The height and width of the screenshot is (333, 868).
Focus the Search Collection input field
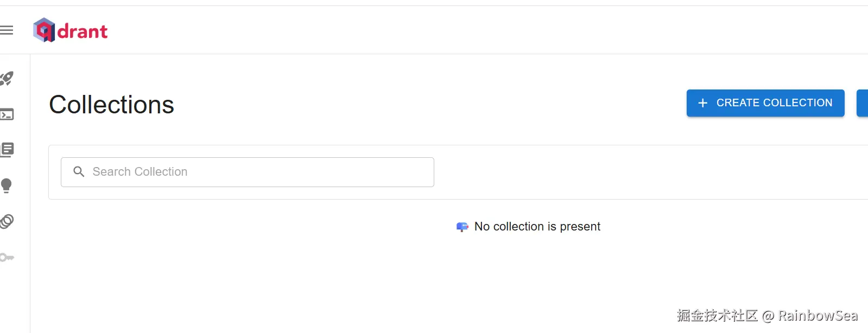coord(255,172)
